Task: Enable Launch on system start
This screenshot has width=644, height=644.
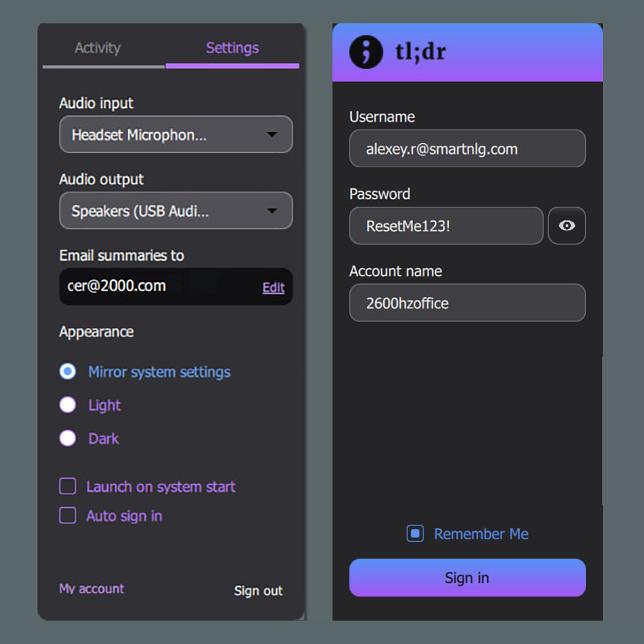Action: tap(68, 487)
